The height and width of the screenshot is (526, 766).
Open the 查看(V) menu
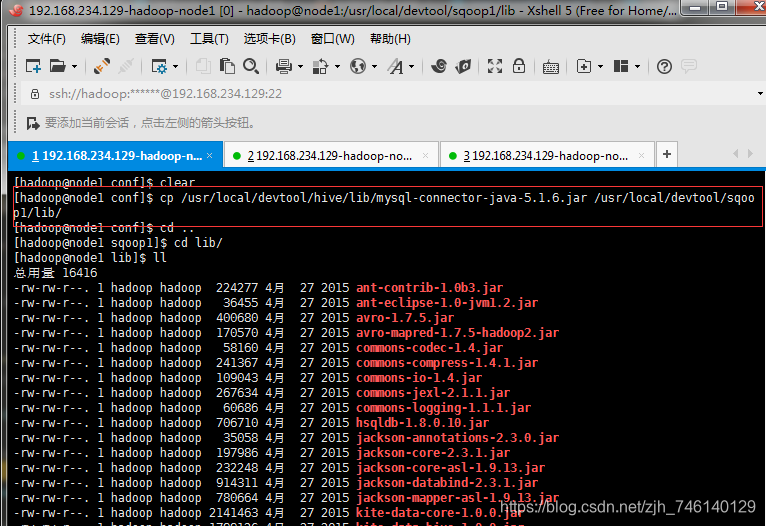(154, 39)
